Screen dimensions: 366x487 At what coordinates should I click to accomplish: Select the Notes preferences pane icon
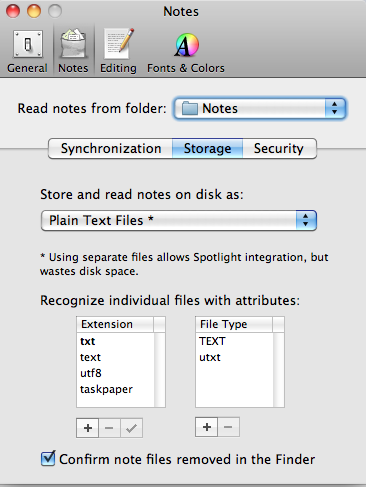(x=73, y=51)
